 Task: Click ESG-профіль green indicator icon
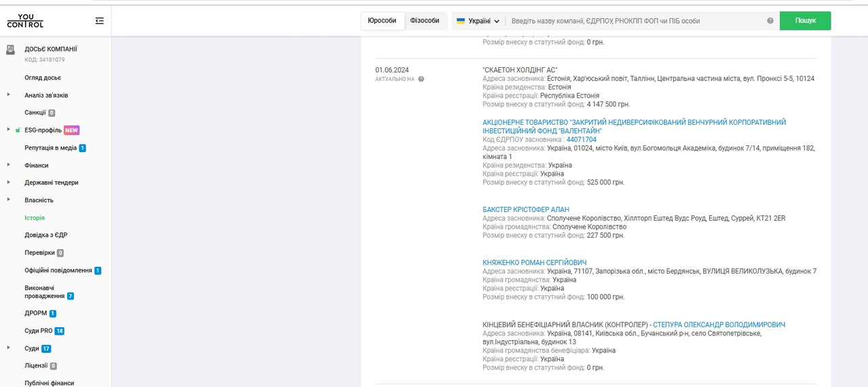pos(18,130)
